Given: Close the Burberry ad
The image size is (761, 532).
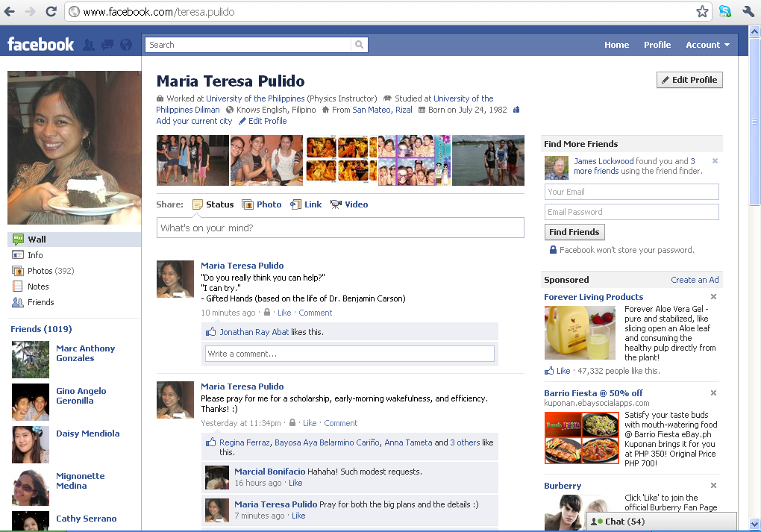Looking at the screenshot, I should point(713,486).
